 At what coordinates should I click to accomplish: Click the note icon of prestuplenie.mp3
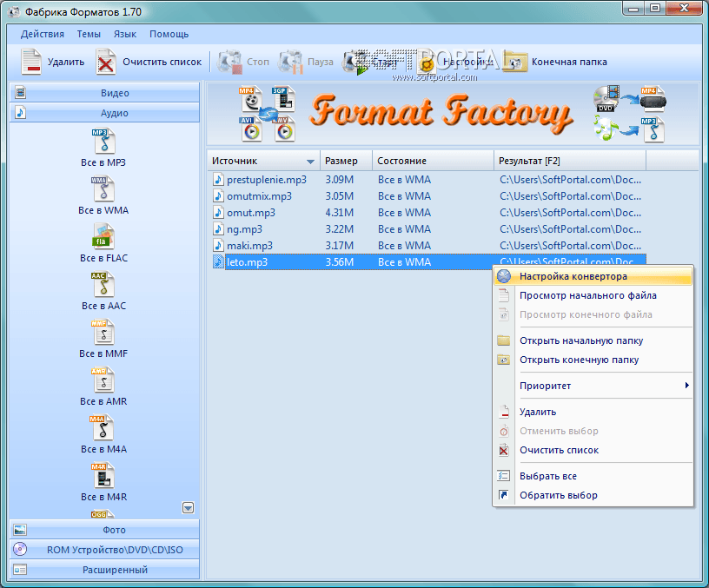218,180
